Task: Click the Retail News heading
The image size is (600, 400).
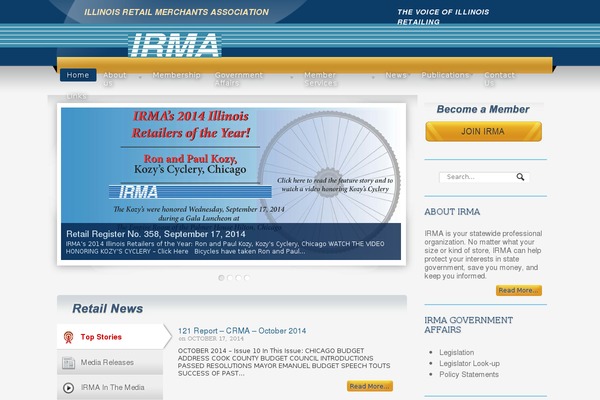Action: pos(108,309)
